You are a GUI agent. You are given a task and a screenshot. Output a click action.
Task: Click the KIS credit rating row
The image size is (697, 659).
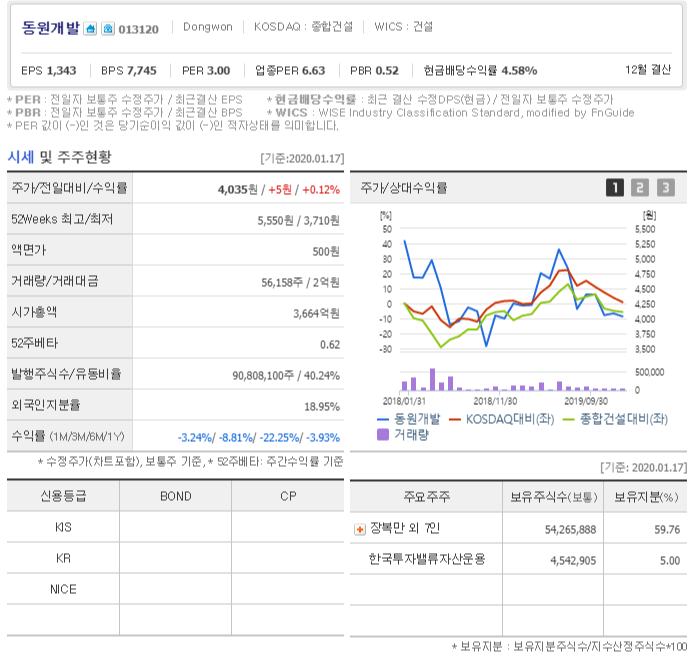click(x=175, y=527)
